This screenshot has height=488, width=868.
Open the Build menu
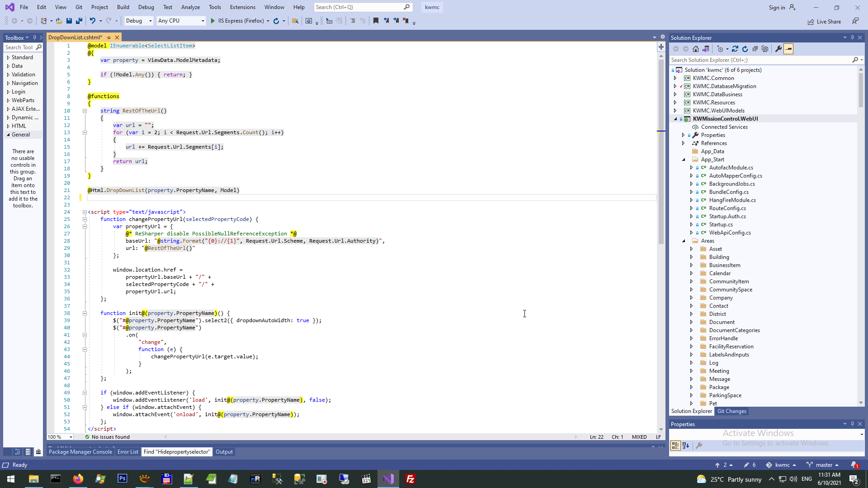pyautogui.click(x=123, y=7)
